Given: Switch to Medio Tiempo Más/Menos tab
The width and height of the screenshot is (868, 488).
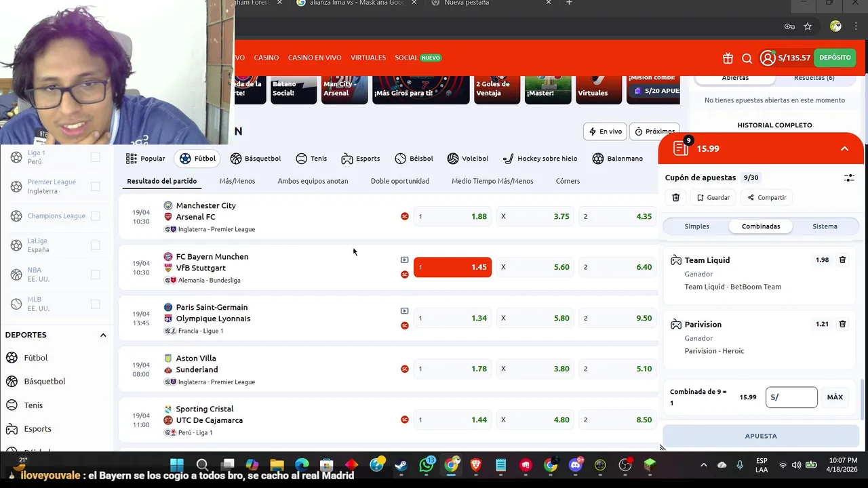Looking at the screenshot, I should pyautogui.click(x=492, y=181).
